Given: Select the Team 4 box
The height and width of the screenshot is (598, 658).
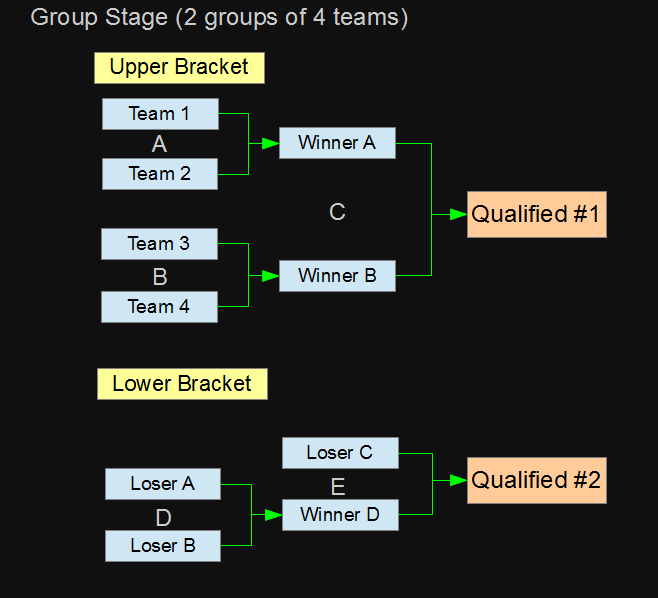Looking at the screenshot, I should 159,306.
